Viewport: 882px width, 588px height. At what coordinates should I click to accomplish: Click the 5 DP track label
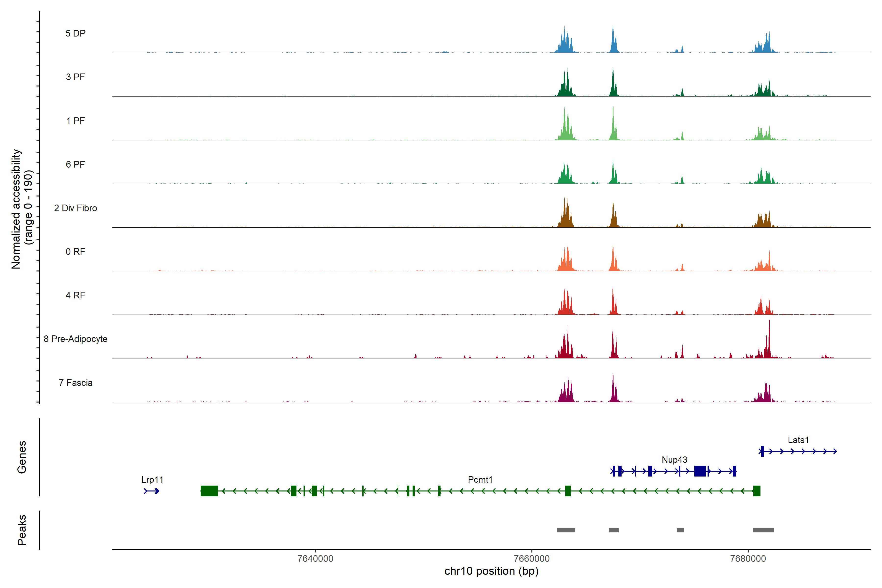pos(75,33)
